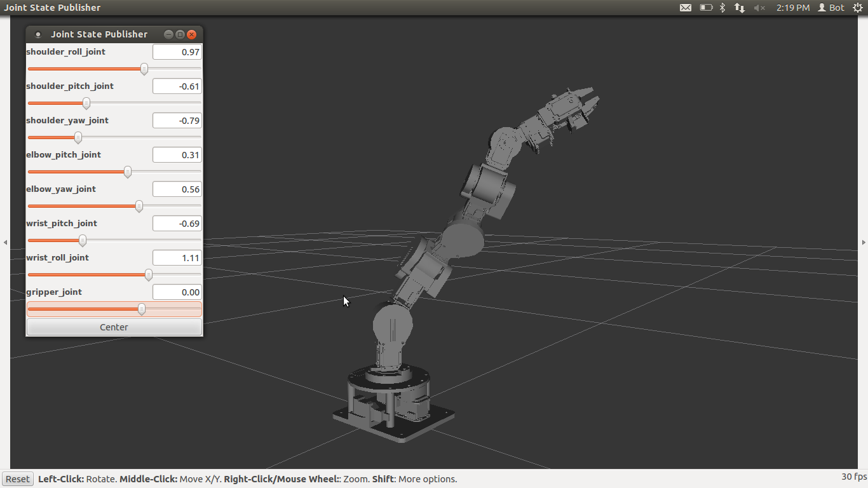868x488 pixels.
Task: Click the wrist_roll_joint value field
Action: click(177, 258)
